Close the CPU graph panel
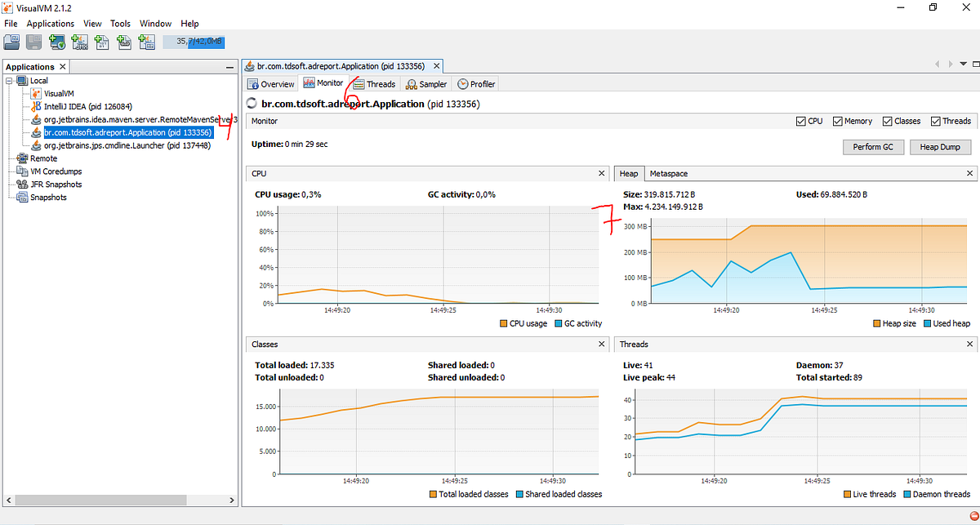The width and height of the screenshot is (980, 525). tap(599, 174)
